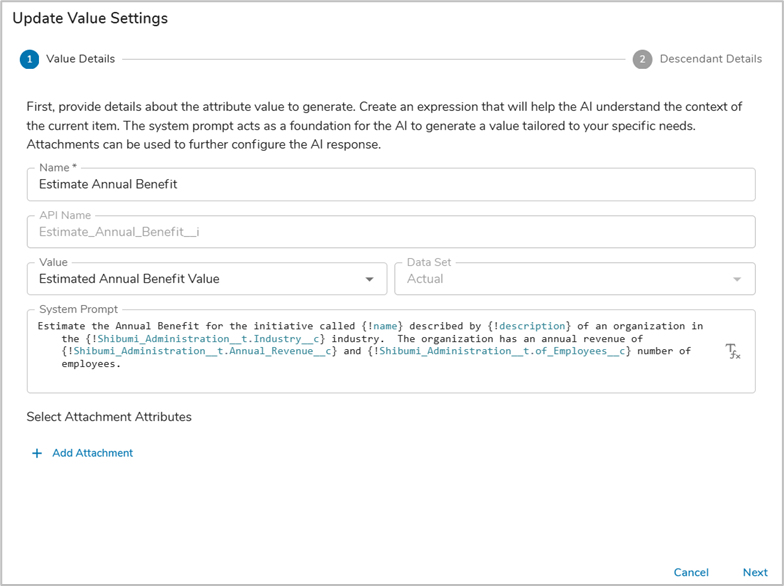Click the Add Attachment link

(92, 453)
